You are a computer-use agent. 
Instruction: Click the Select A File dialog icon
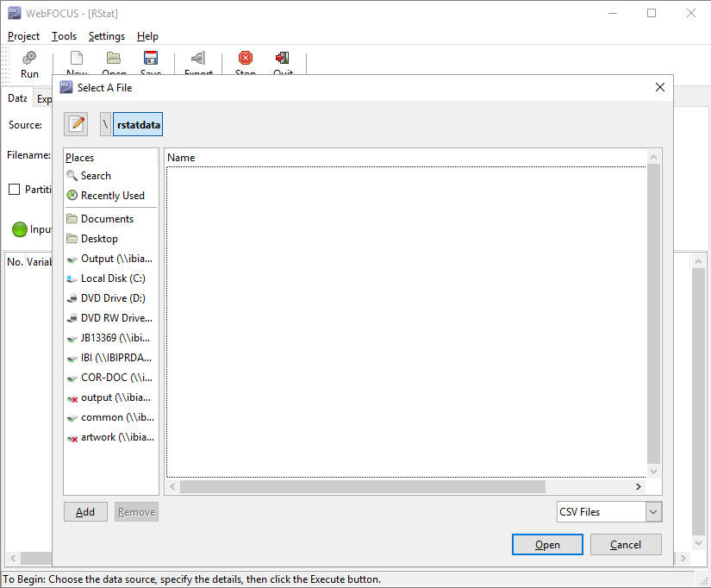tap(66, 87)
